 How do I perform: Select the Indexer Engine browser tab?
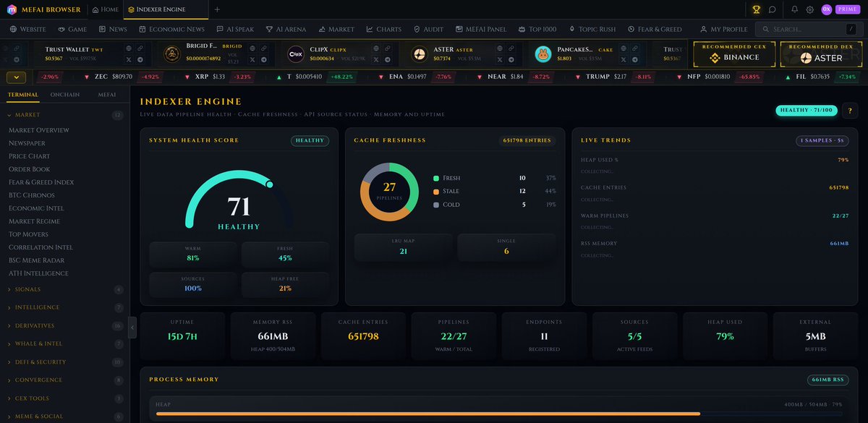165,9
